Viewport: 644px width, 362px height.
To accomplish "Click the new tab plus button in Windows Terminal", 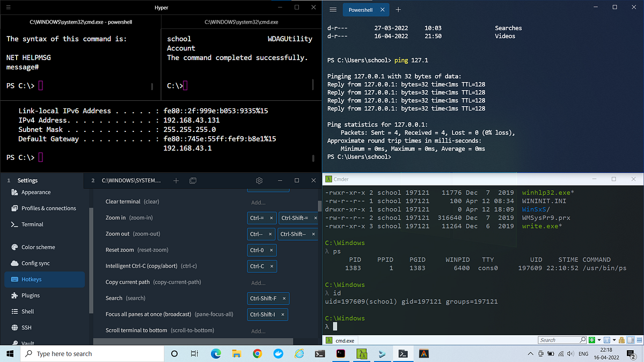I will (x=398, y=9).
